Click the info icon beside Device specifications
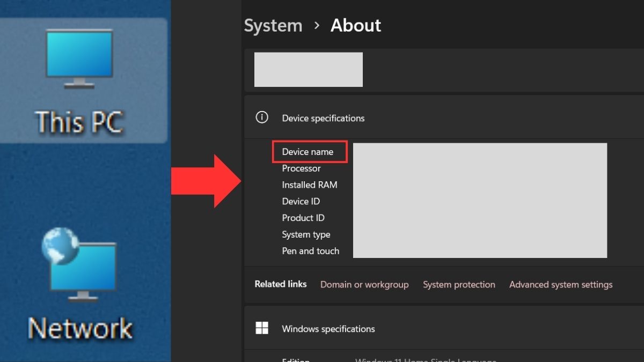644x362 pixels. pos(262,117)
